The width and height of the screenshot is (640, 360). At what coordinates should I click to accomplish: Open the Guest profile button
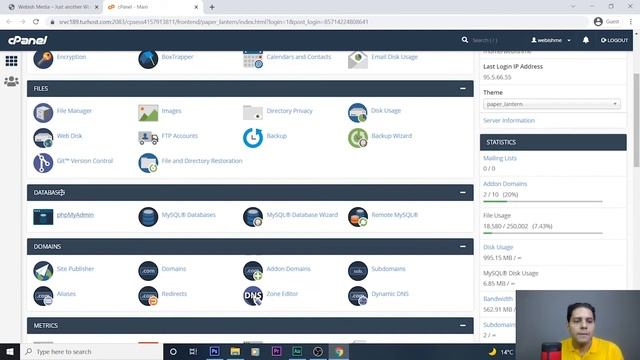[x=607, y=22]
